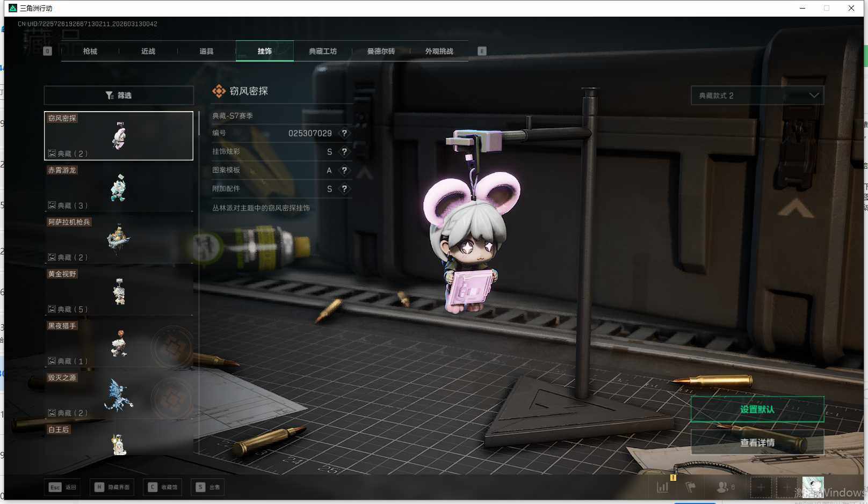
Task: Click the flag icon in bottom bar
Action: pyautogui.click(x=691, y=487)
